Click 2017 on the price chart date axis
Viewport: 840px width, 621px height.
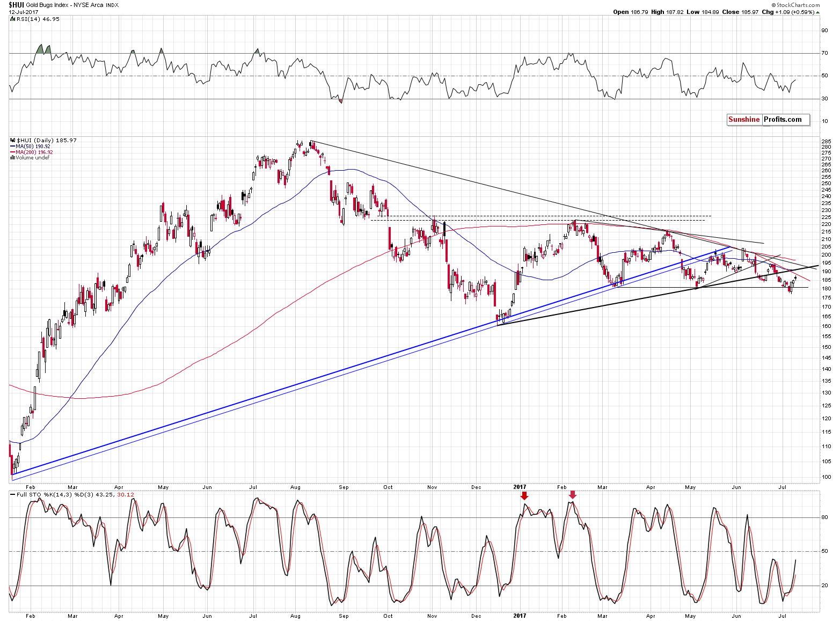[x=520, y=487]
